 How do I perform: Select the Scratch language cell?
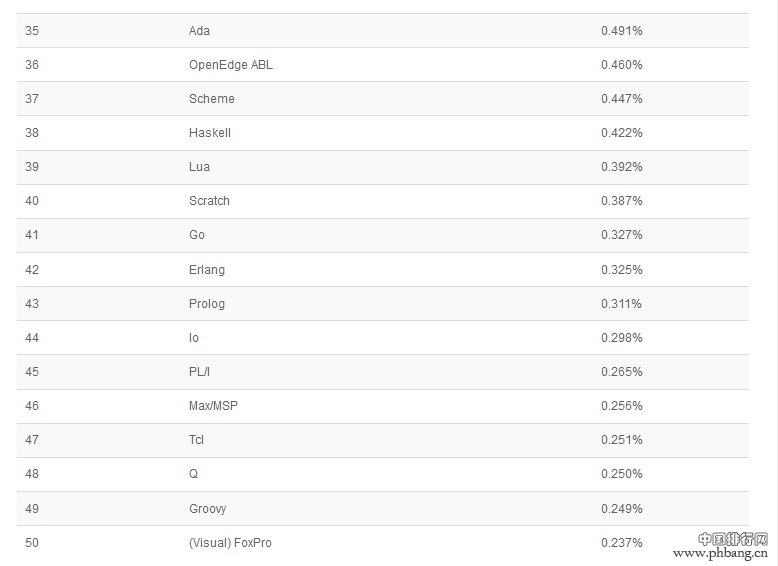coord(209,201)
